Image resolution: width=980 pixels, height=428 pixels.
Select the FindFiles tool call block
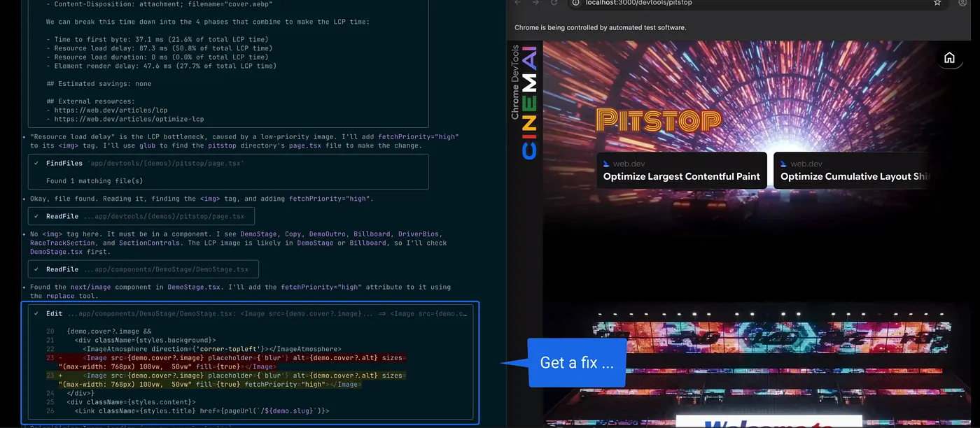pyautogui.click(x=227, y=171)
